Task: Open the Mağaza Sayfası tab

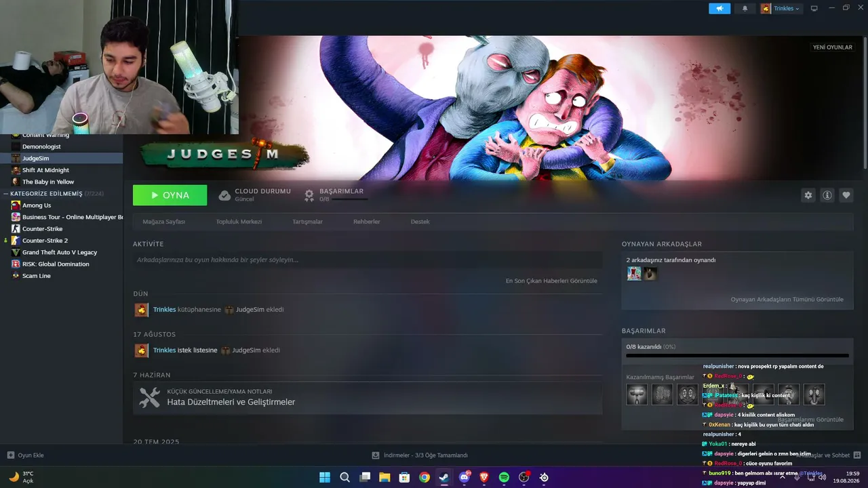Action: point(164,222)
